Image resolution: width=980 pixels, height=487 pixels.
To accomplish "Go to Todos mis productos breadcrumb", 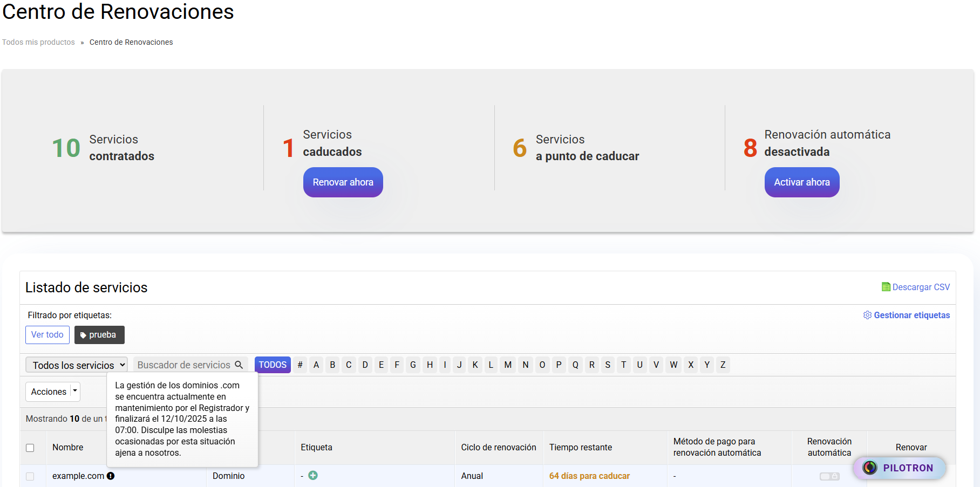I will coord(38,42).
